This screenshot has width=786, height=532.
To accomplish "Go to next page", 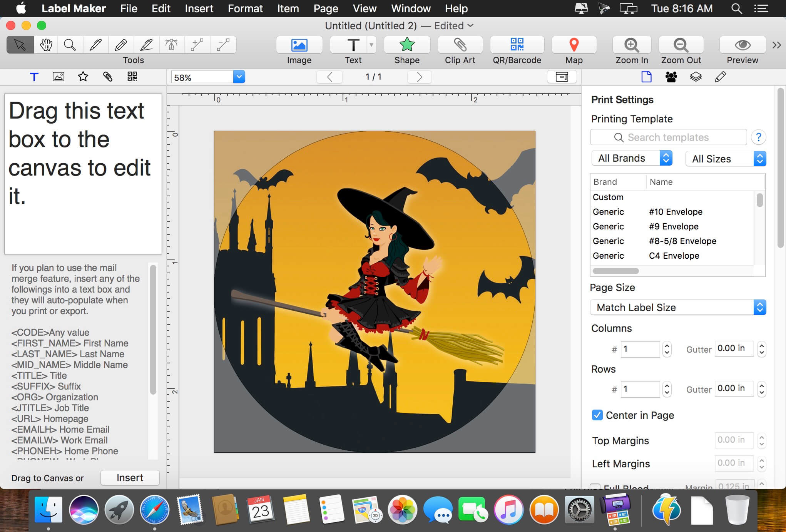I will pyautogui.click(x=419, y=77).
